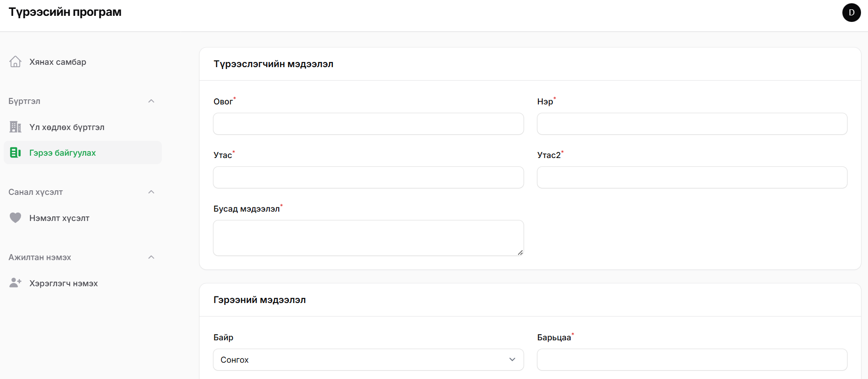Focus the Нэр input field
This screenshot has width=868, height=379.
click(692, 124)
